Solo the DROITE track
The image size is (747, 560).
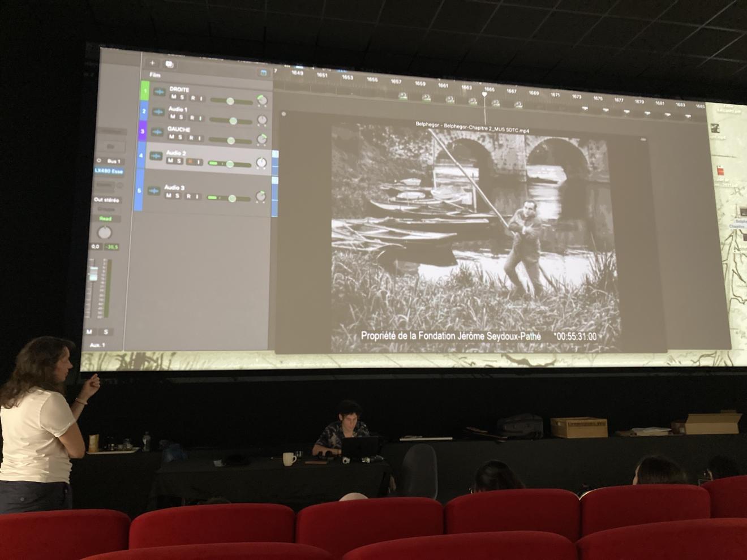click(x=182, y=98)
